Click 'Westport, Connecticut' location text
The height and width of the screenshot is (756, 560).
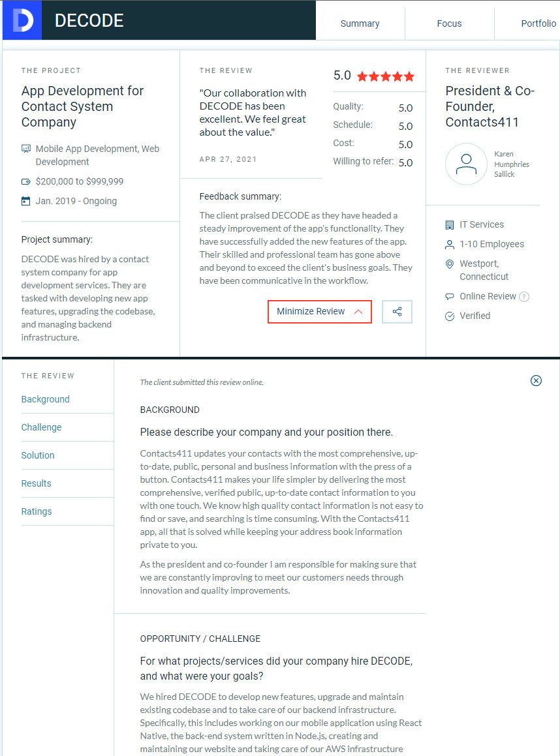484,271
